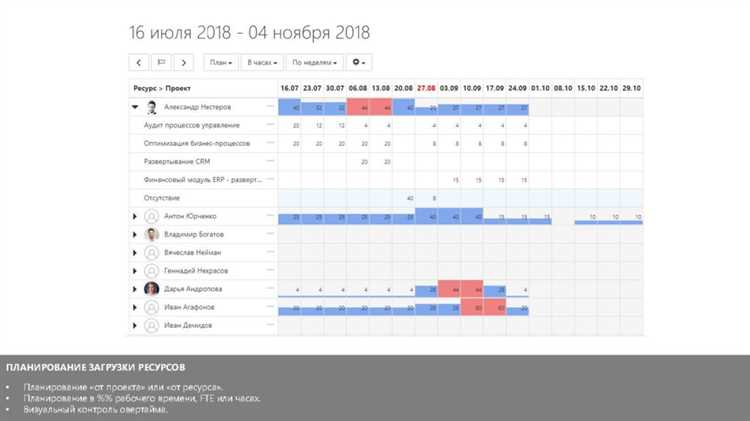This screenshot has width=750, height=421.
Task: Click Александр Нестеров's name label
Action: (198, 107)
